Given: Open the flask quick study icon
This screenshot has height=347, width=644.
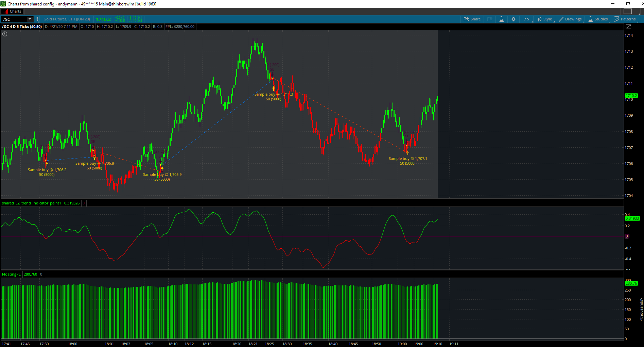Looking at the screenshot, I should [x=501, y=19].
